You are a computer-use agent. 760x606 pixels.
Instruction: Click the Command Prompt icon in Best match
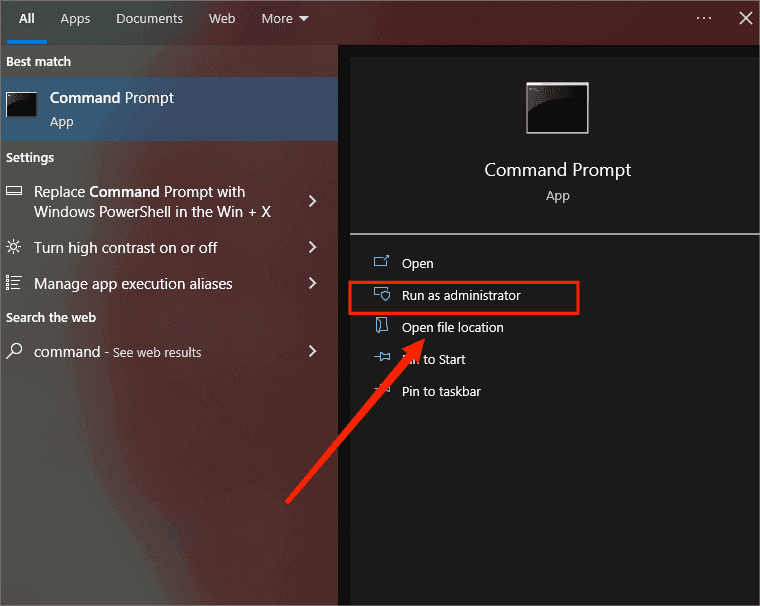[22, 104]
